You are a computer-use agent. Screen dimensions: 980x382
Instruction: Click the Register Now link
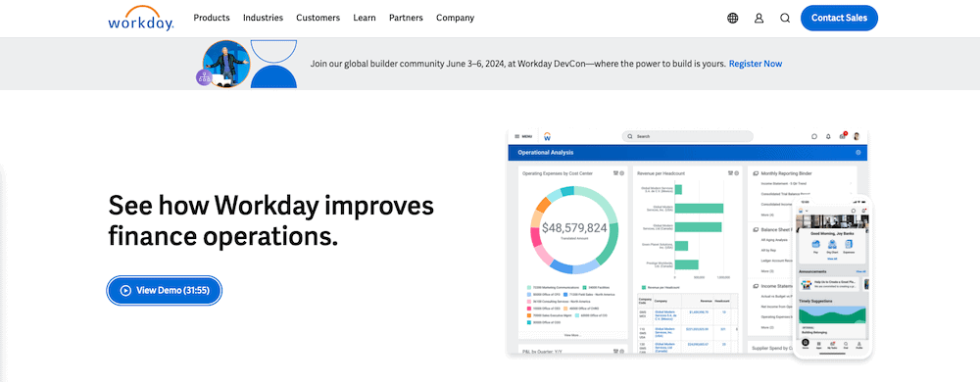755,64
